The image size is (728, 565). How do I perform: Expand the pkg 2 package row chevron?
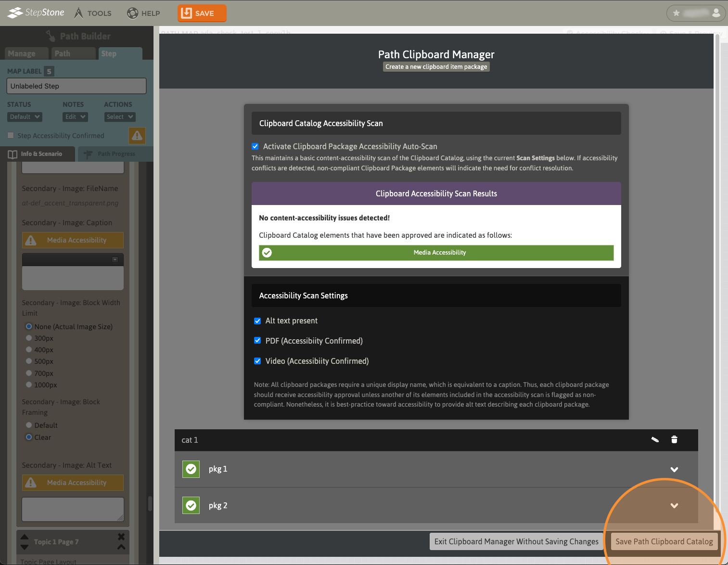point(674,505)
